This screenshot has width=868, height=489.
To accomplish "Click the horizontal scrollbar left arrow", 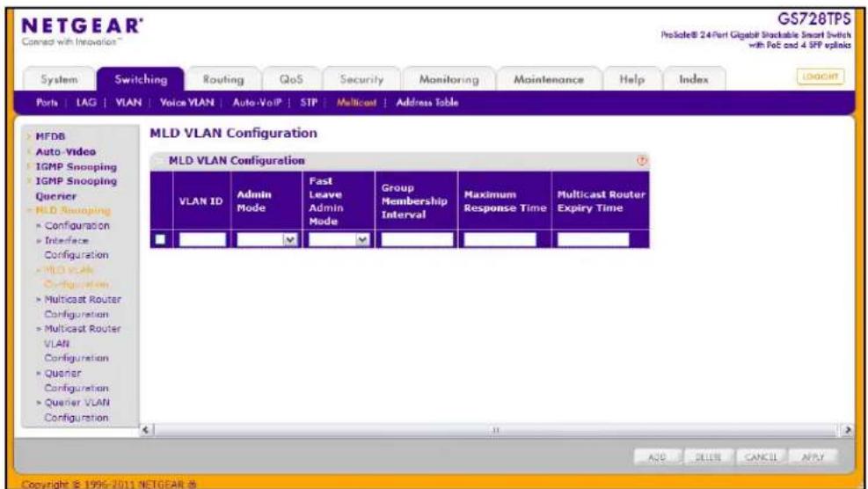I will tap(146, 430).
